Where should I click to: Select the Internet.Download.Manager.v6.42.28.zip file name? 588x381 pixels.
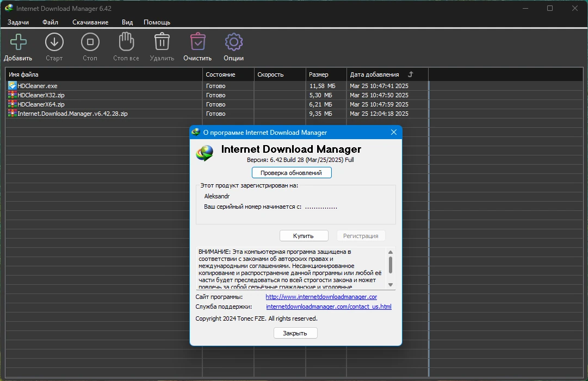click(72, 114)
